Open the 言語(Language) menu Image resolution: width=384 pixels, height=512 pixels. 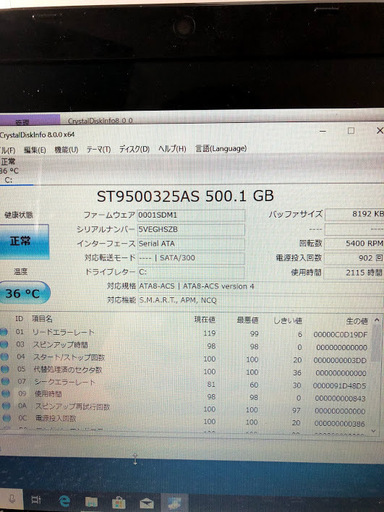tap(221, 148)
